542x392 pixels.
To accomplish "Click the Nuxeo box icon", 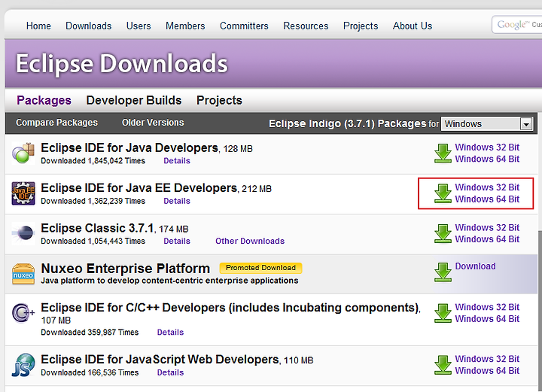I will pos(23,274).
